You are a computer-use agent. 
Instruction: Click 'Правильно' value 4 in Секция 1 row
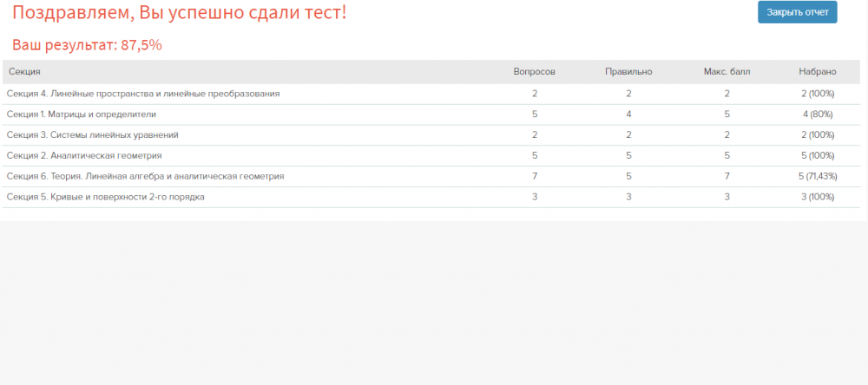(x=628, y=114)
